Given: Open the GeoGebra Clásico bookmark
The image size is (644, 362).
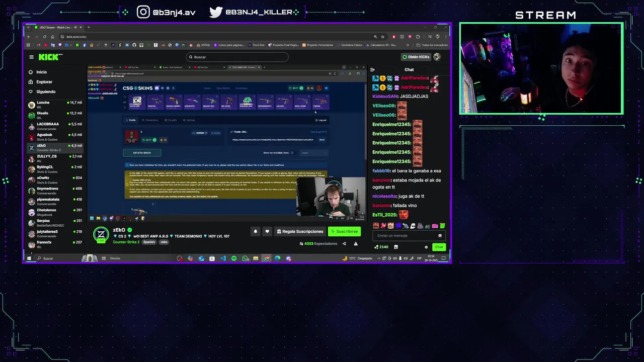Looking at the screenshot, I should coord(349,45).
